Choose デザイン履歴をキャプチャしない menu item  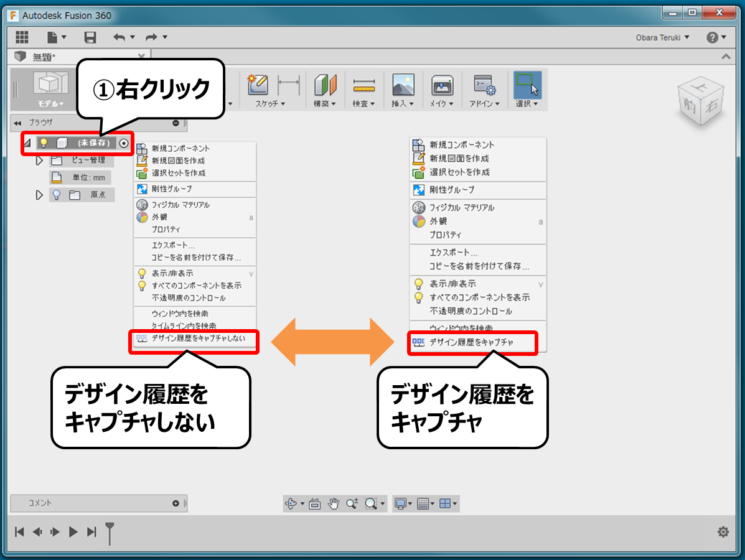195,338
